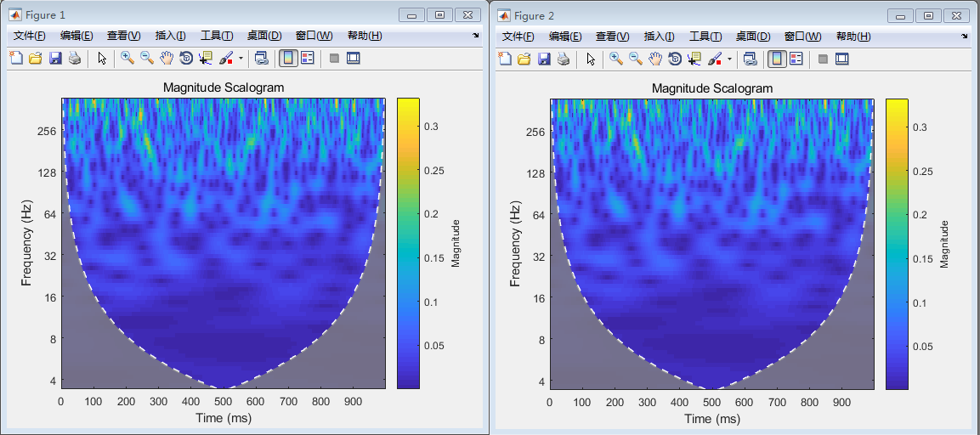Image resolution: width=980 pixels, height=435 pixels.
Task: Expand brush tool color dropdown in Figure 2
Action: tap(729, 59)
